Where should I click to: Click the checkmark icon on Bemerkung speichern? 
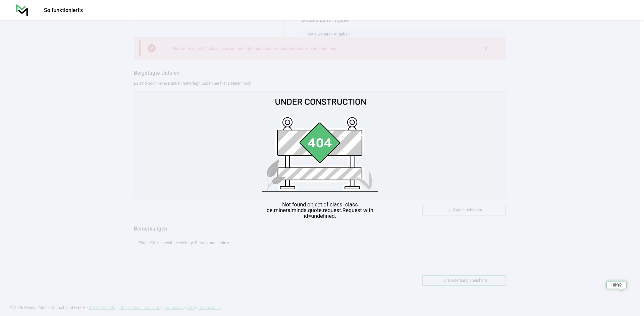point(444,280)
